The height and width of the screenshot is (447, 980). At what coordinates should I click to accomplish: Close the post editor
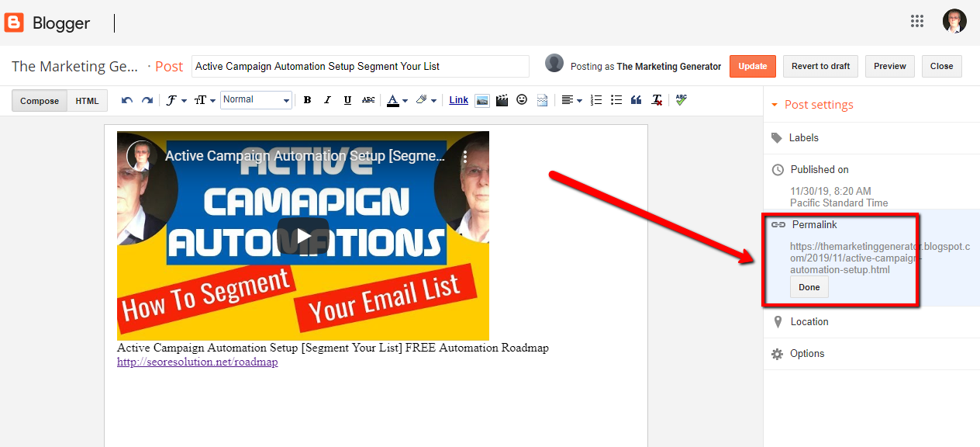(x=941, y=66)
